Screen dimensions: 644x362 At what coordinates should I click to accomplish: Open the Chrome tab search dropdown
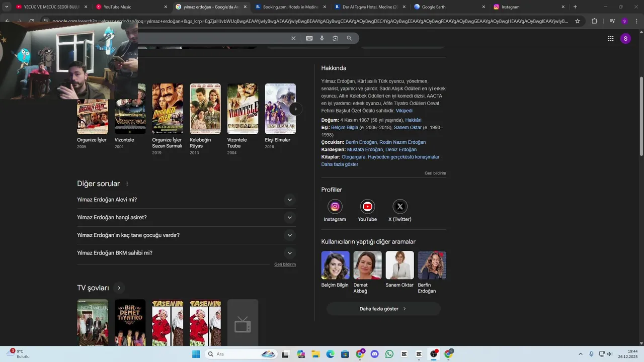pos(7,7)
